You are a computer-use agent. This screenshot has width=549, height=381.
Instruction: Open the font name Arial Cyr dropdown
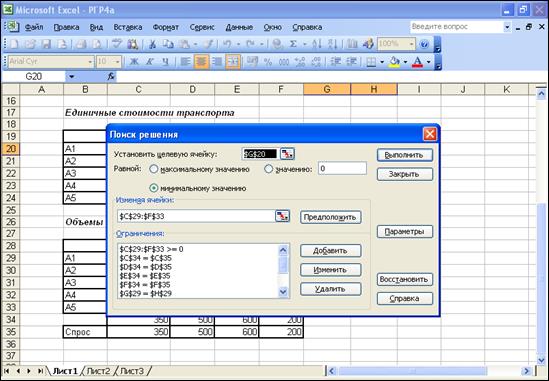tap(90, 62)
